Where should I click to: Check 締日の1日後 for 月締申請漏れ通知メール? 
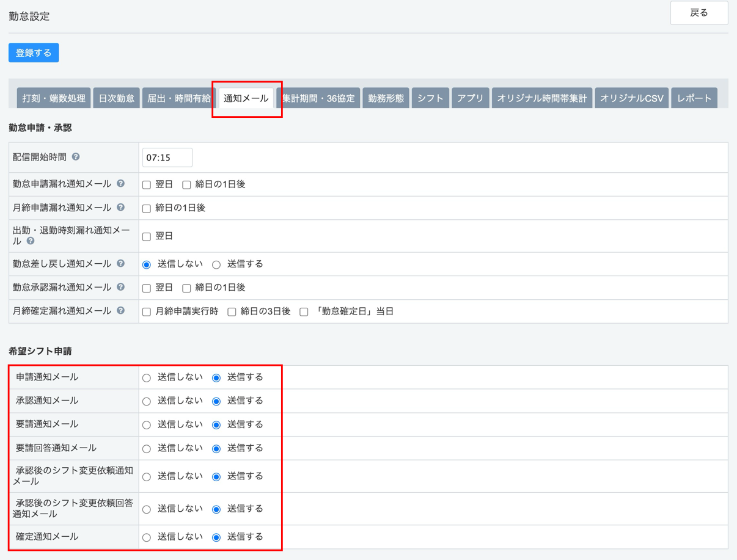click(x=147, y=208)
